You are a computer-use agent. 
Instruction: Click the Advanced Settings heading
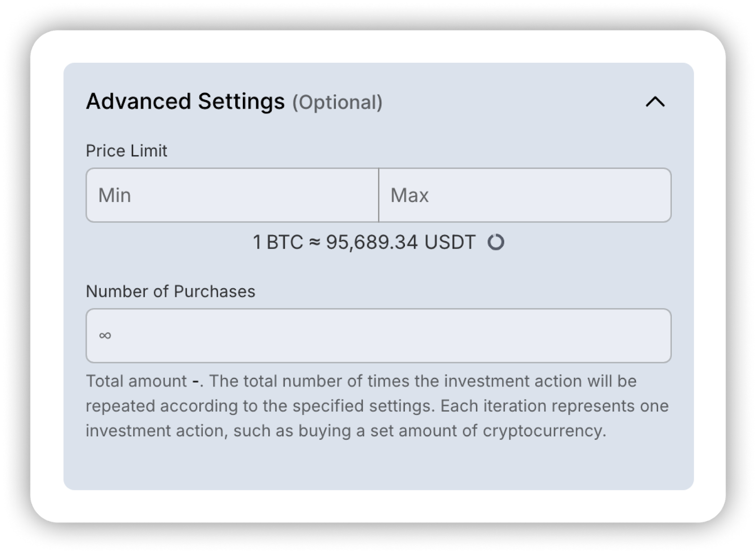185,102
